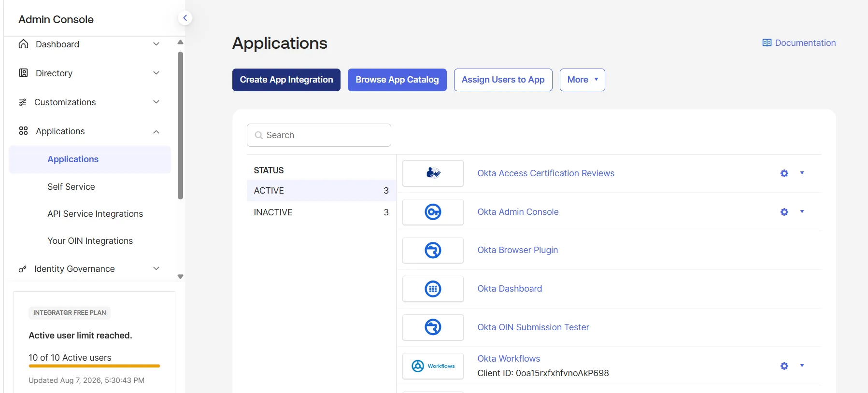The image size is (868, 393).
Task: Click Assign Users to App button
Action: click(503, 80)
